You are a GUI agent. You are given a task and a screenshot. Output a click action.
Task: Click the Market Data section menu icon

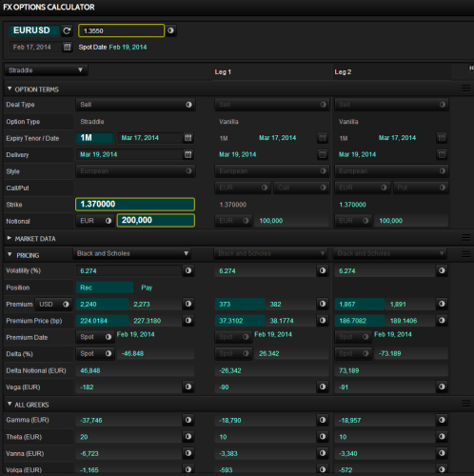coord(465,237)
